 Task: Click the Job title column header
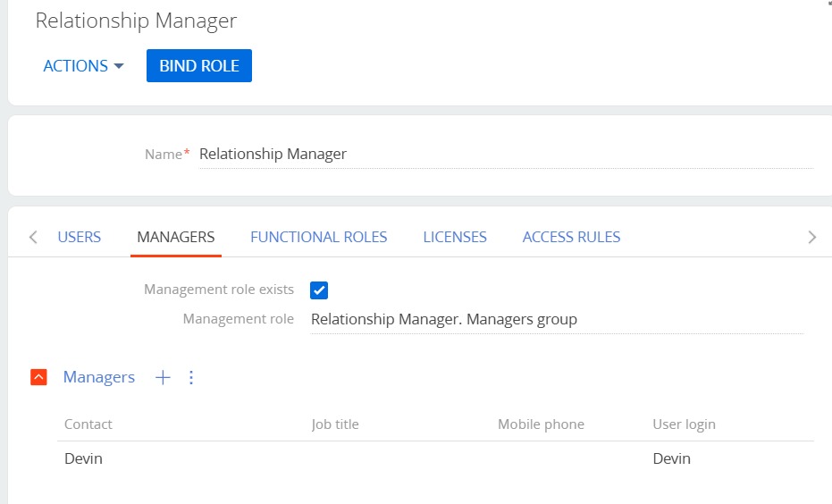click(x=335, y=424)
